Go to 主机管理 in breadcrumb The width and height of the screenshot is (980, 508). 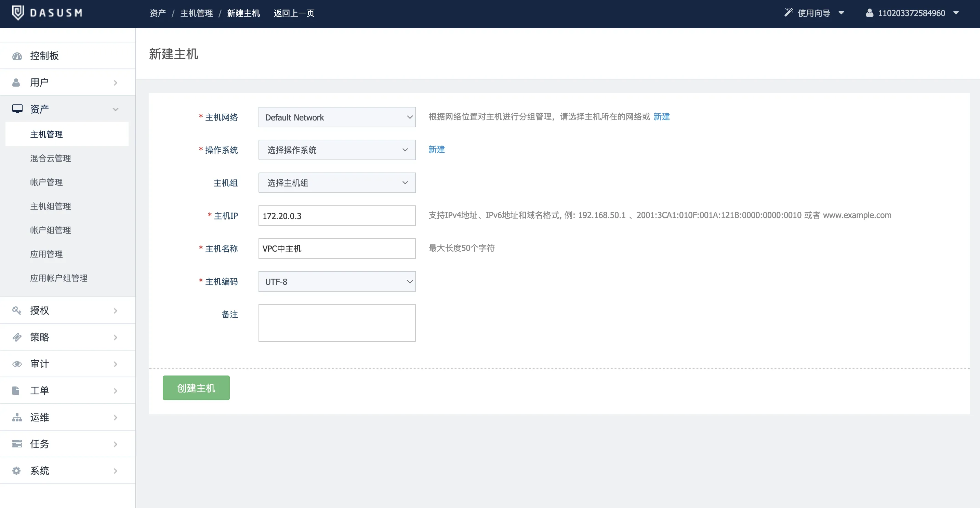196,13
